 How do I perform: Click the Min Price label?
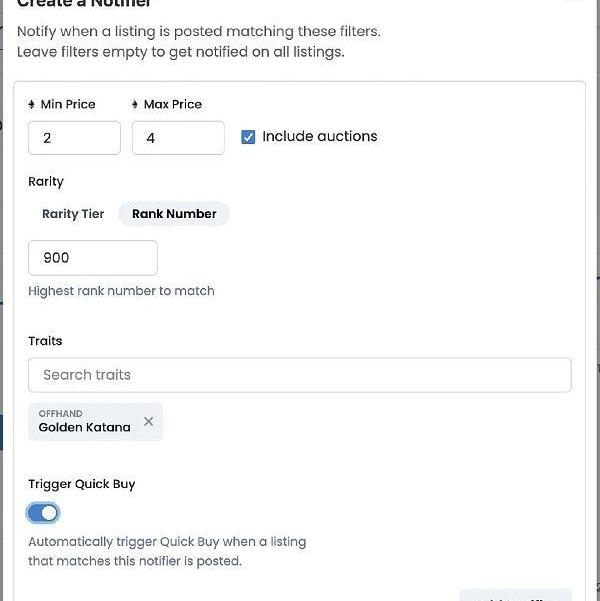pyautogui.click(x=68, y=104)
